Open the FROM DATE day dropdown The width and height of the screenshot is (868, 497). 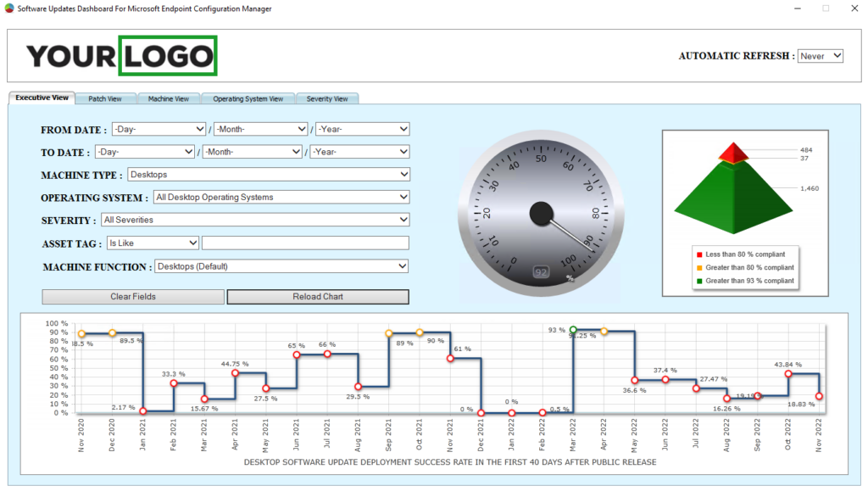[x=159, y=129]
